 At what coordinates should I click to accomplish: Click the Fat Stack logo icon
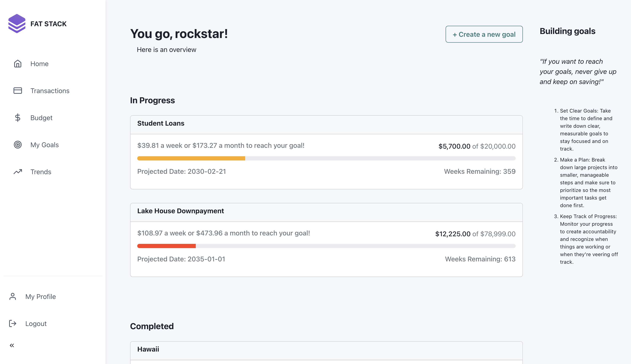[17, 23]
